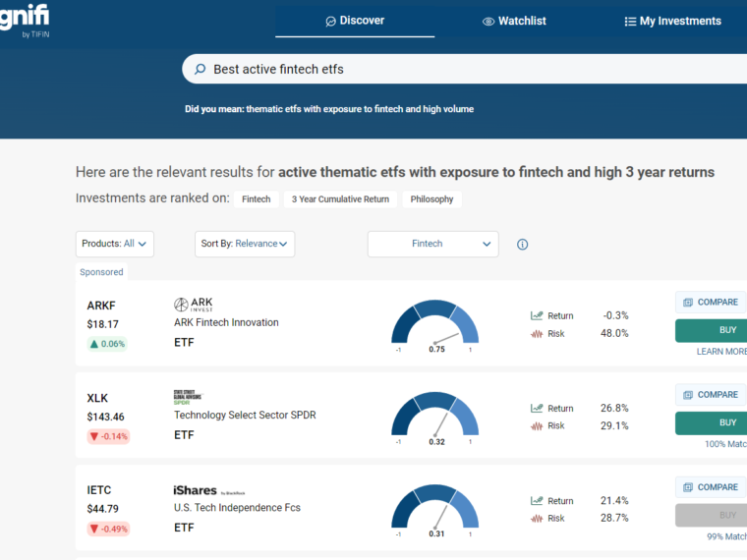
Task: Click the XLK -0.14% price change badge
Action: [x=108, y=436]
